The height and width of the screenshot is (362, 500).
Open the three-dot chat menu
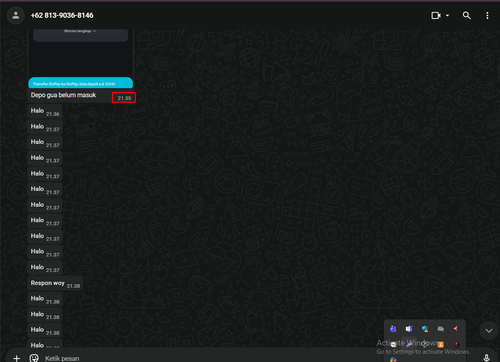487,15
